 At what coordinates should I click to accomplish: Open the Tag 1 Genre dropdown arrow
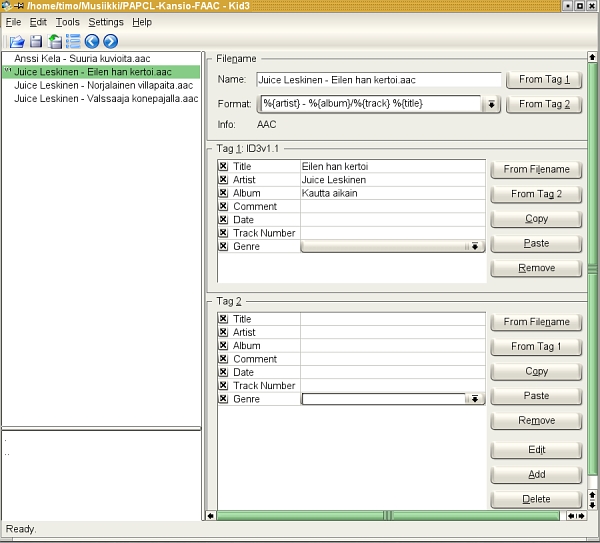474,246
